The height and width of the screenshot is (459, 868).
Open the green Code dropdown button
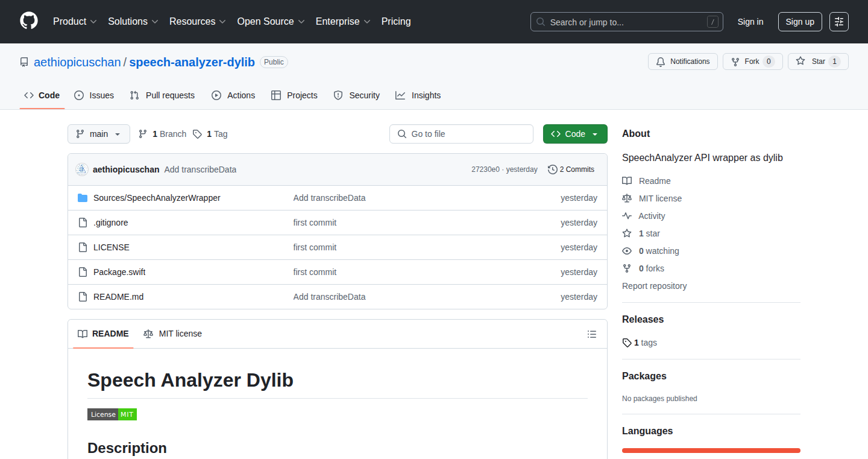pos(575,134)
